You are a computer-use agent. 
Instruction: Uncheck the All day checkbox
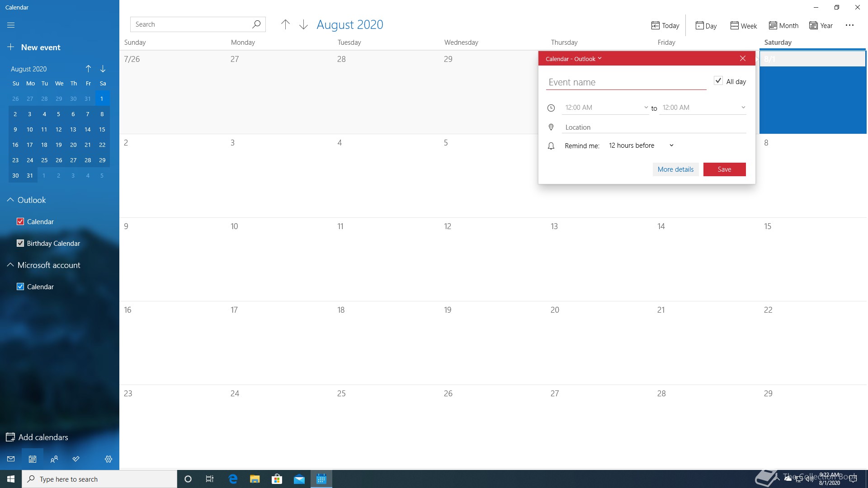click(718, 81)
